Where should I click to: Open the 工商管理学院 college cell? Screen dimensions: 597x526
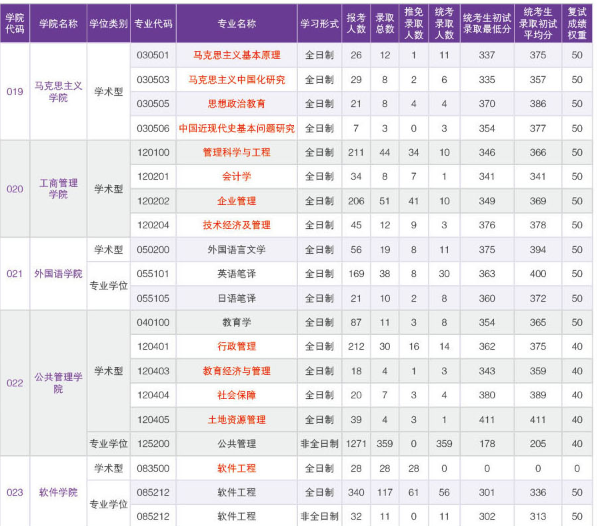coord(58,189)
